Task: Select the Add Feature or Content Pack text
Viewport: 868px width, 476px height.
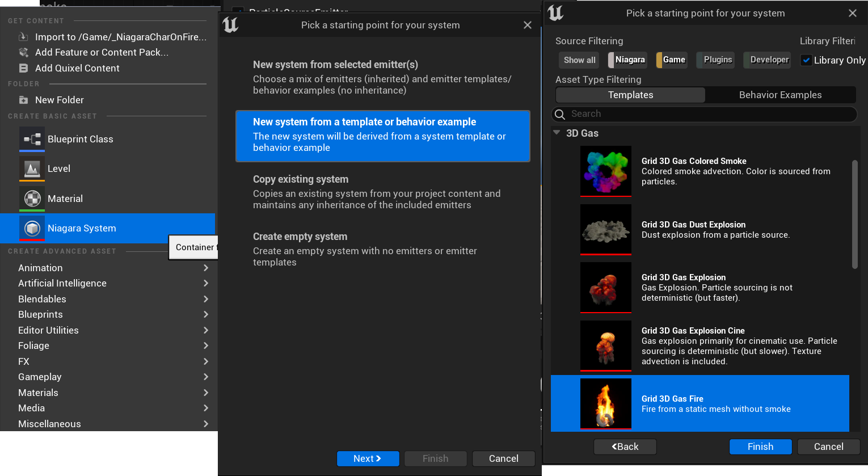Action: click(102, 52)
